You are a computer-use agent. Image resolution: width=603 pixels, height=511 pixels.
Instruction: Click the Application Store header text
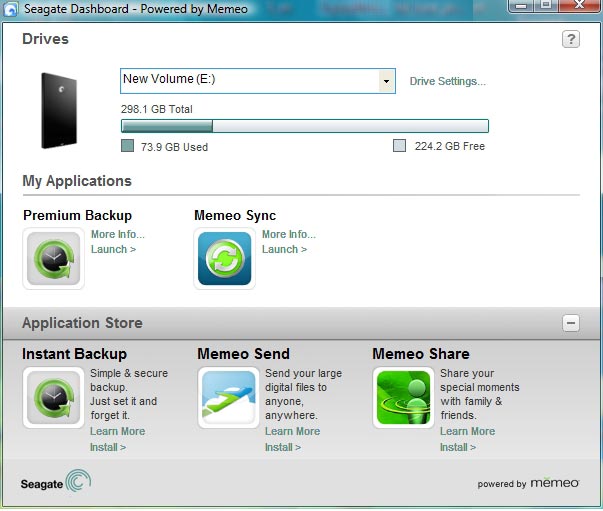82,323
